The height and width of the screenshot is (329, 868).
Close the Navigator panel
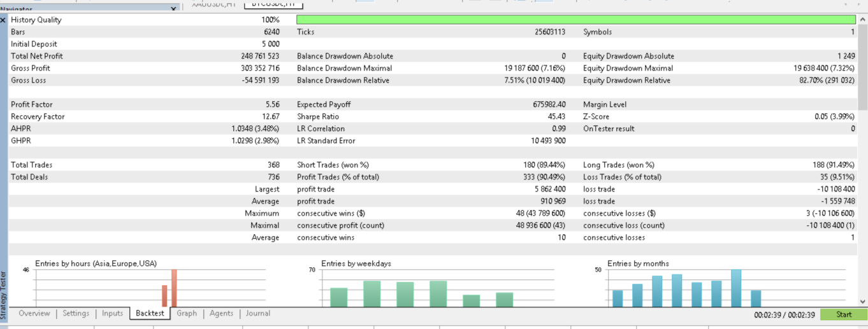click(x=174, y=8)
